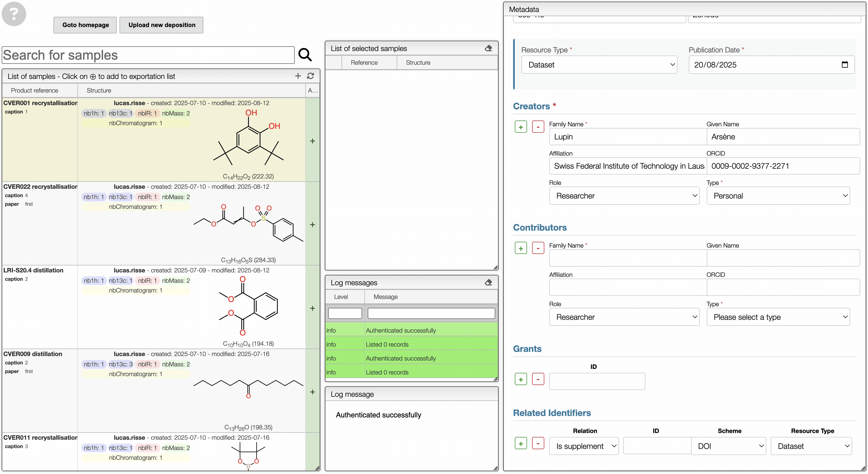Click creator Affiliation field
This screenshot has width=868, height=474.
628,166
